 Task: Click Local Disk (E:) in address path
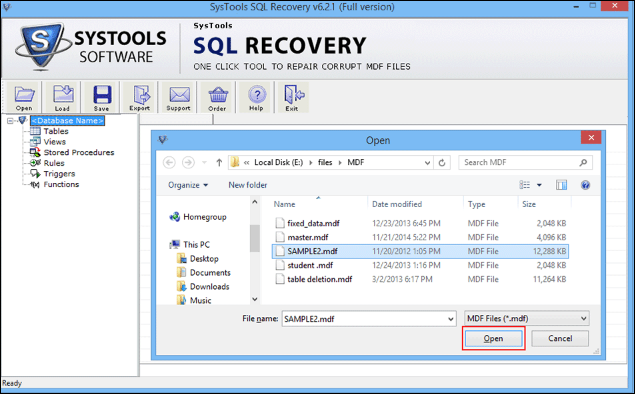pyautogui.click(x=278, y=162)
